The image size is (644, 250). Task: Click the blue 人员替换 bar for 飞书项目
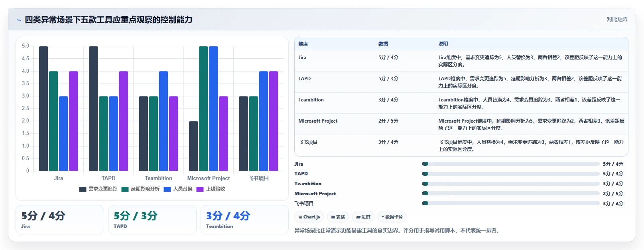coord(264,121)
